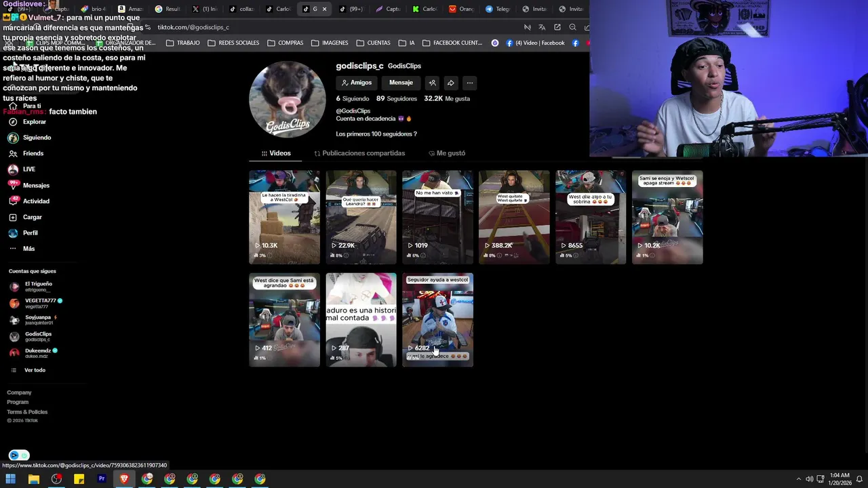The image size is (868, 488).
Task: Select the Videos tab
Action: [276, 153]
